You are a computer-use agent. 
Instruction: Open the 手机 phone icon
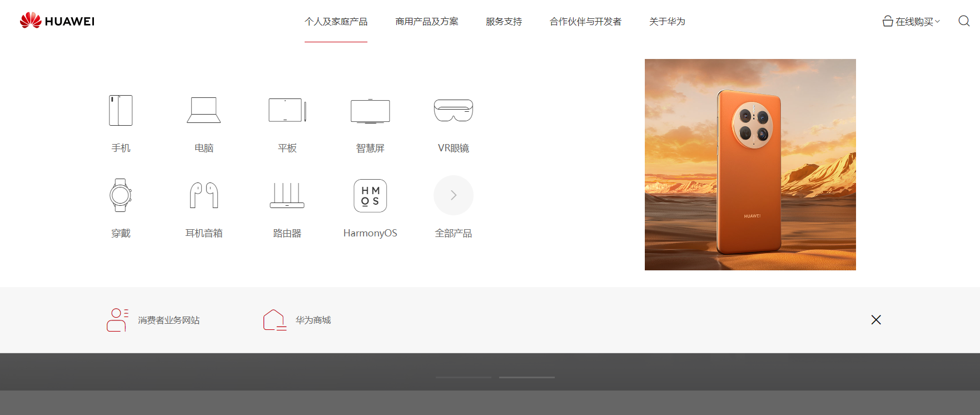coord(121,110)
